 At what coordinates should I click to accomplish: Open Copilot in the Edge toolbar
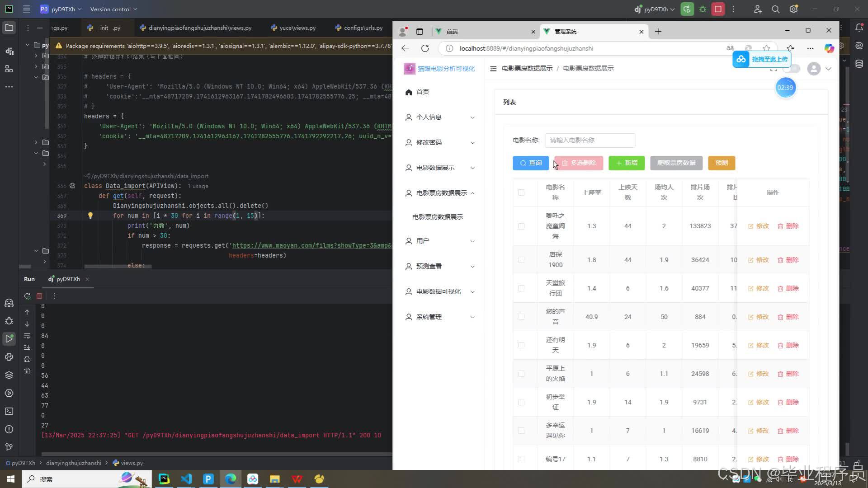tap(829, 48)
